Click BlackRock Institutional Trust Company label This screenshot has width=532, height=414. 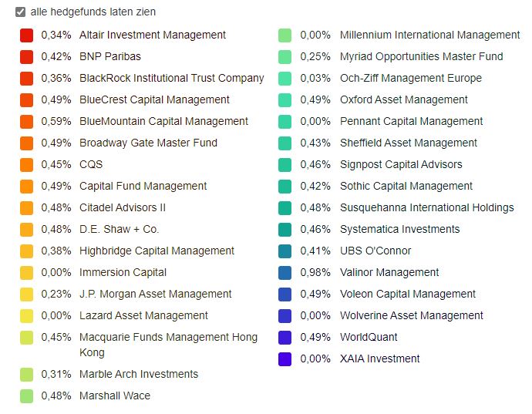(x=171, y=78)
